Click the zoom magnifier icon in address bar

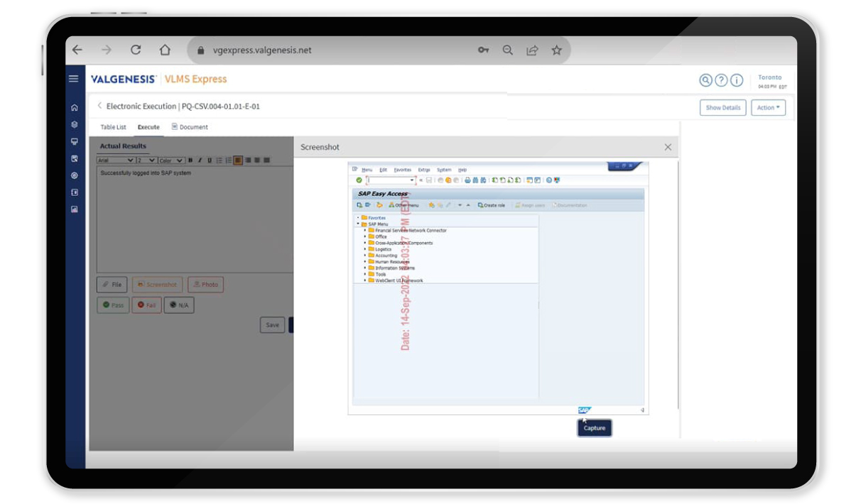pos(508,50)
